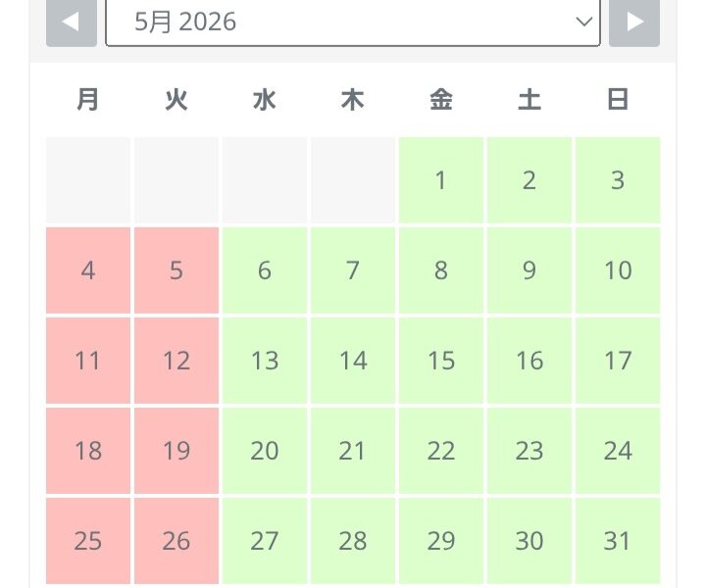
Task: Click unavailable red date 26
Action: pyautogui.click(x=176, y=540)
